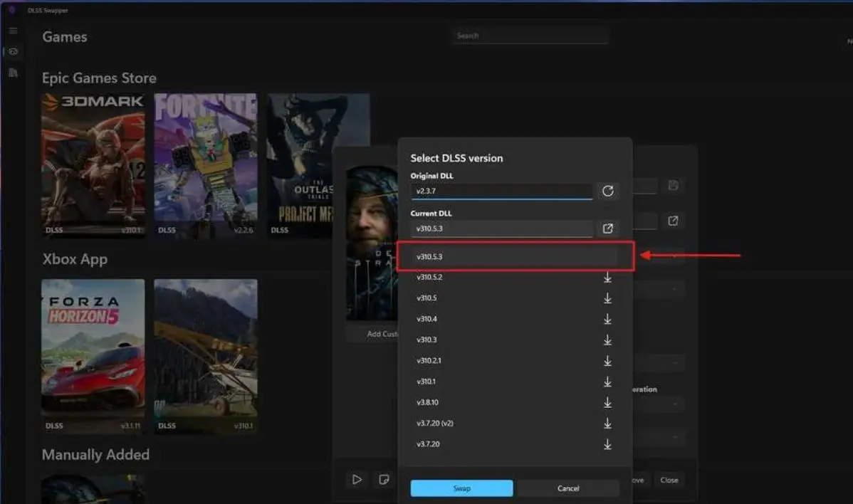The width and height of the screenshot is (853, 504).
Task: Focus the Search games field
Action: (x=530, y=36)
